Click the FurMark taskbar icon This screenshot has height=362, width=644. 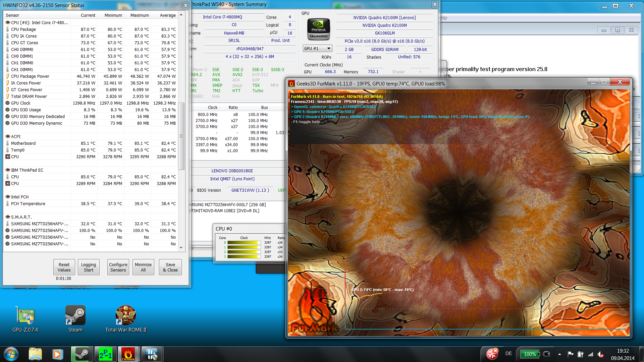(x=128, y=354)
